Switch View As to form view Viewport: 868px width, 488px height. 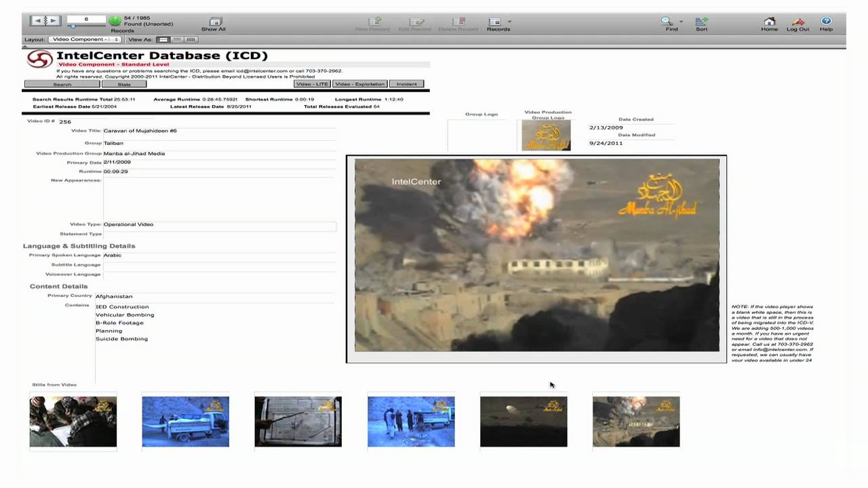click(163, 39)
